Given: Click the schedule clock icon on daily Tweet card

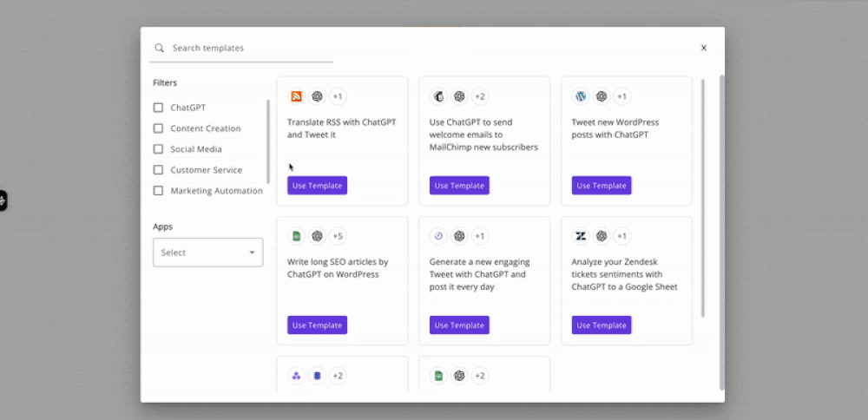Looking at the screenshot, I should click(x=439, y=236).
